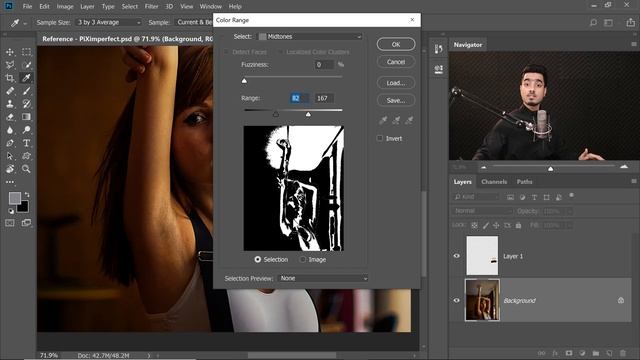Open the Edit Toolbar three-dots menu

(x=10, y=182)
